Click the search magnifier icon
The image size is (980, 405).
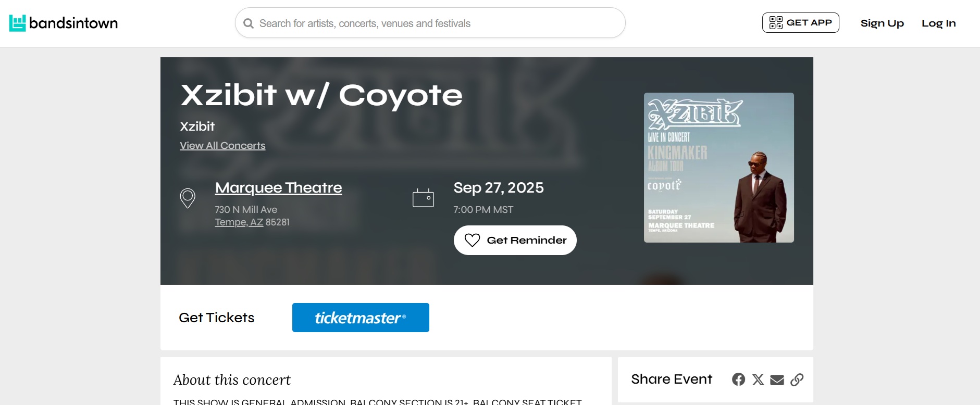[x=249, y=23]
